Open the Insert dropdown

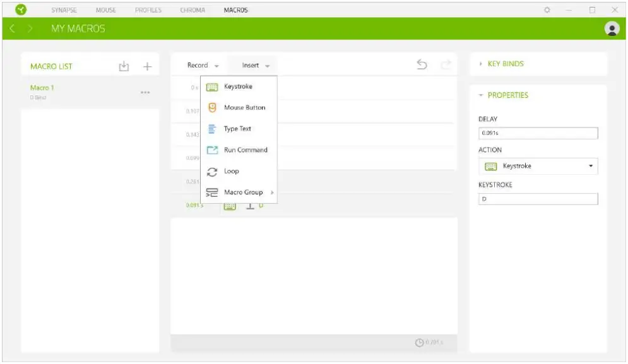(x=256, y=65)
